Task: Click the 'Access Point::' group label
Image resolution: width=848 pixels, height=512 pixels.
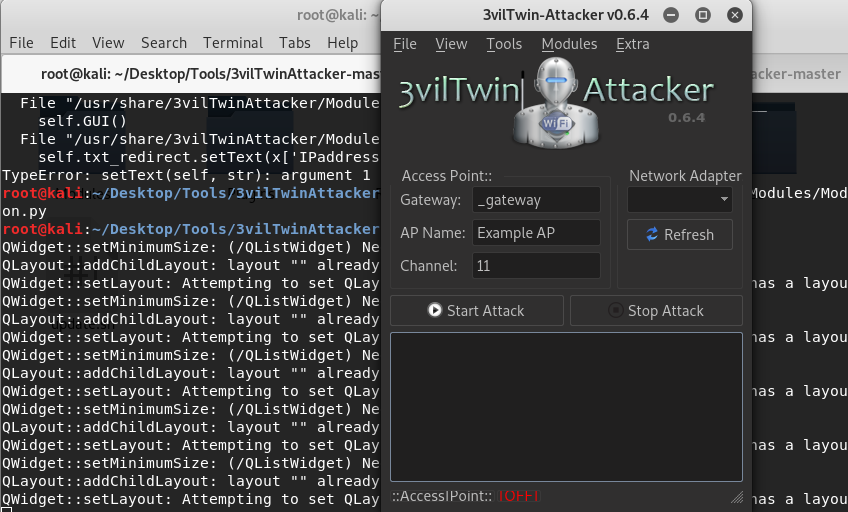Action: click(x=447, y=176)
